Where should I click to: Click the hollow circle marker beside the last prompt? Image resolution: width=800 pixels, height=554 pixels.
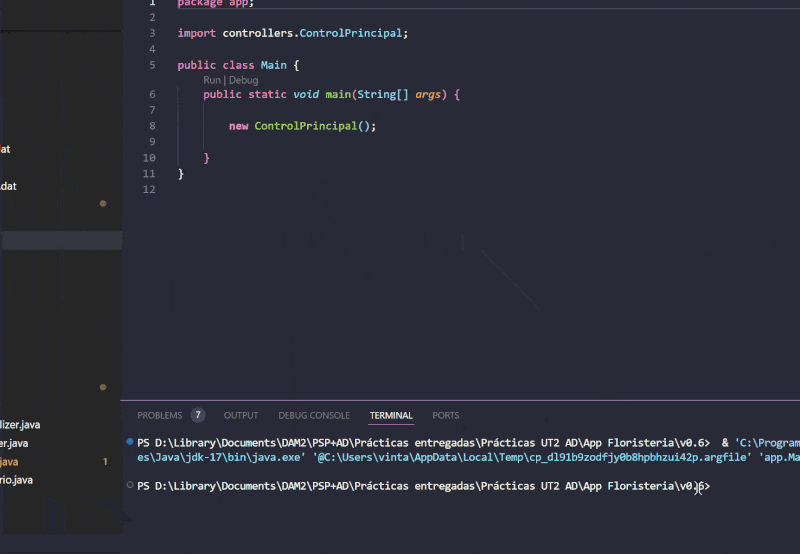pyautogui.click(x=130, y=486)
